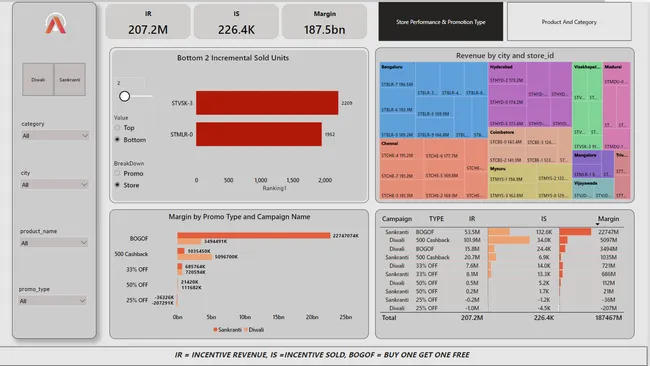The height and width of the screenshot is (366, 650).
Task: Click the table Total row label
Action: click(389, 318)
